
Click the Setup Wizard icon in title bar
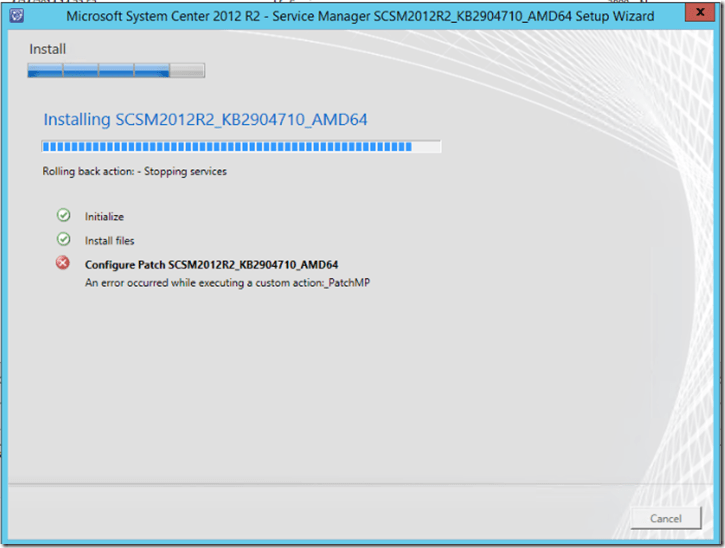pyautogui.click(x=16, y=16)
